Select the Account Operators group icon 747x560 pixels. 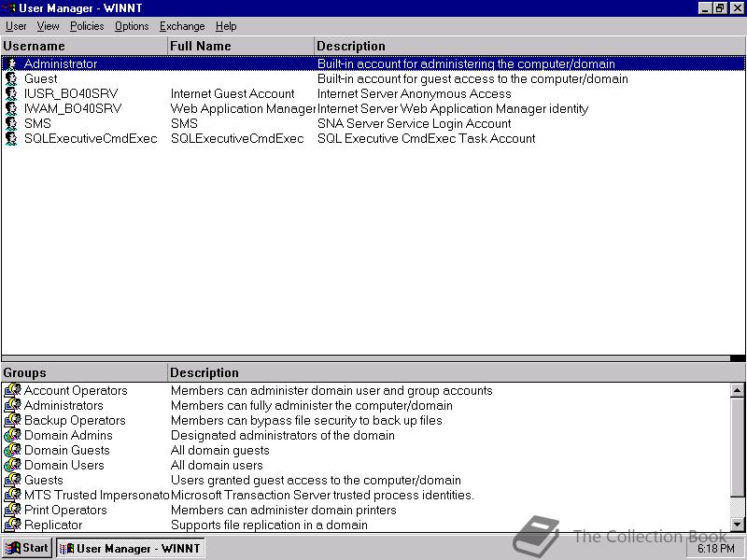click(x=12, y=390)
